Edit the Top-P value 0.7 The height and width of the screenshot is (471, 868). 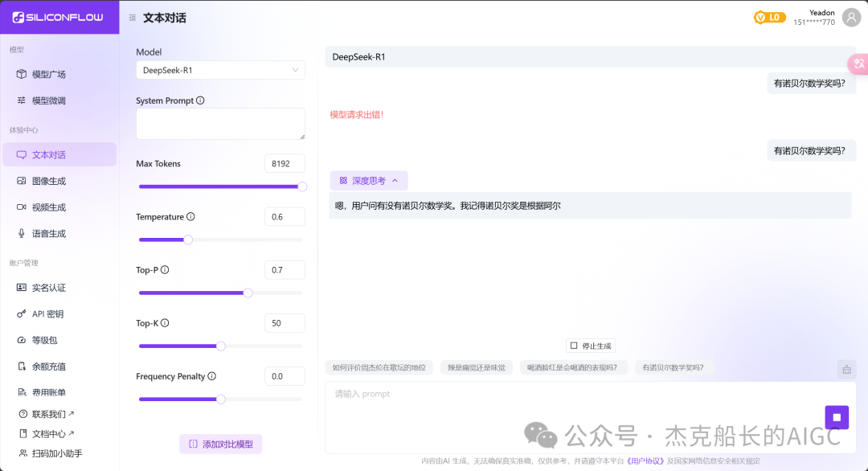285,270
